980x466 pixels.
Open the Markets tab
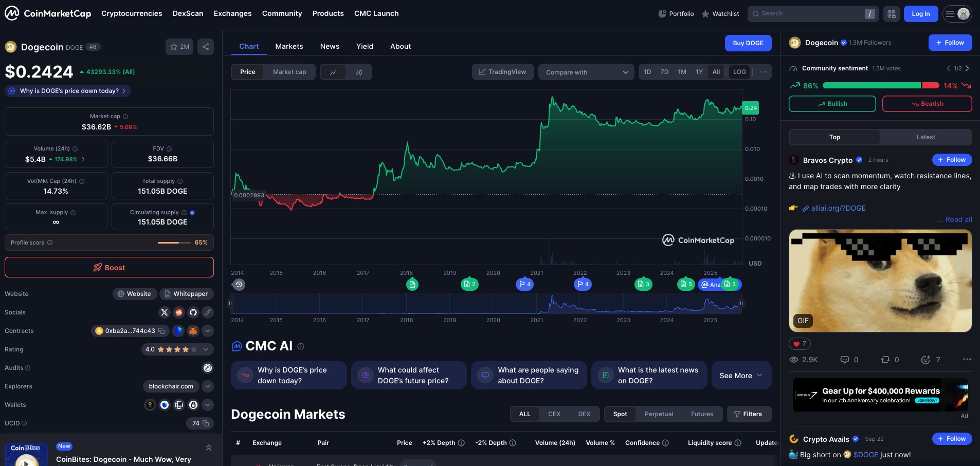coord(289,46)
